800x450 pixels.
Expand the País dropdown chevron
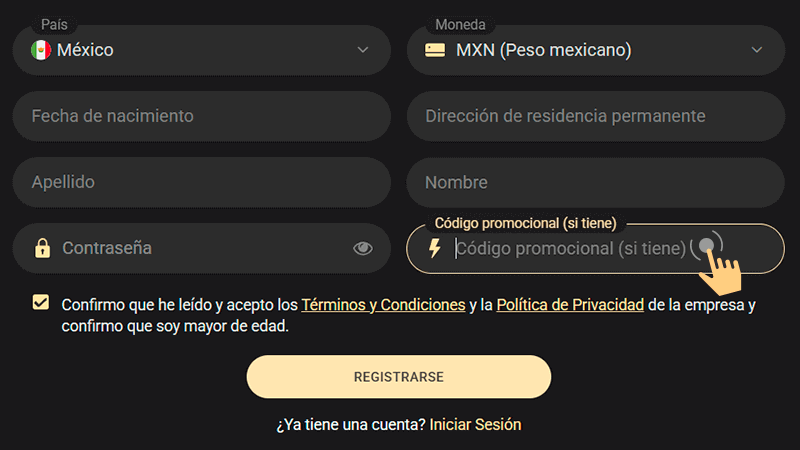pos(363,50)
